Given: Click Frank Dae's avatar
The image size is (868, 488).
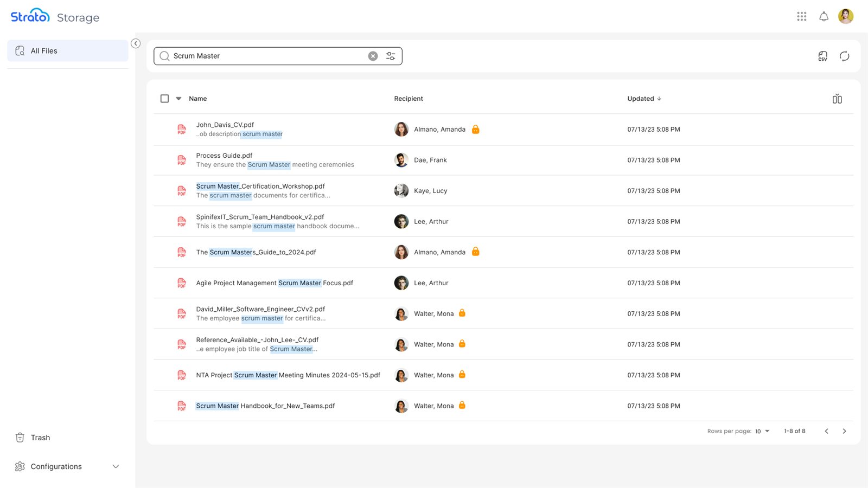Looking at the screenshot, I should [x=401, y=160].
